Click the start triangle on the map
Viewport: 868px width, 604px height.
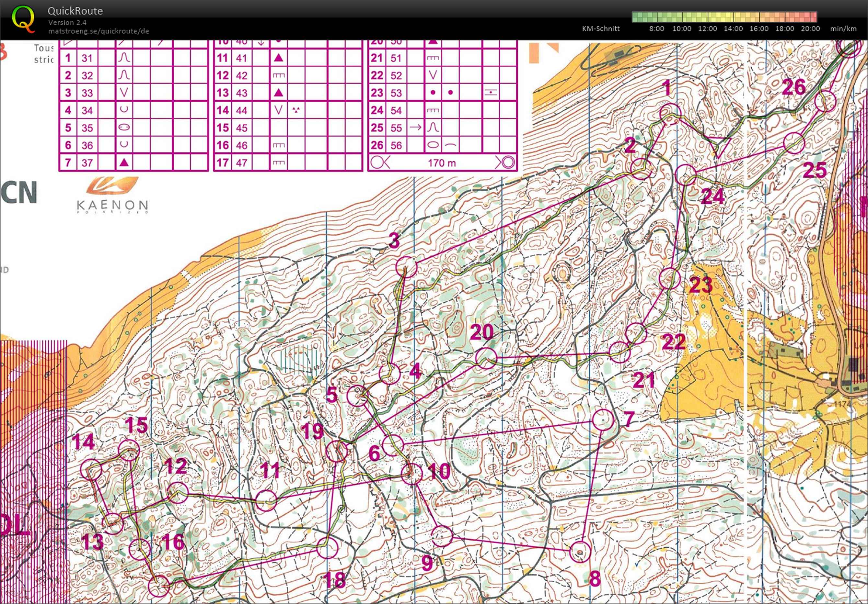(x=719, y=146)
